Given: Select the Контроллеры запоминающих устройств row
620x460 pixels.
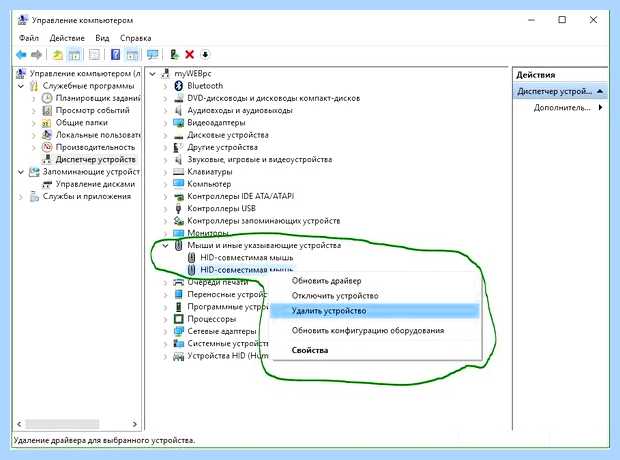Looking at the screenshot, I should coord(264,221).
